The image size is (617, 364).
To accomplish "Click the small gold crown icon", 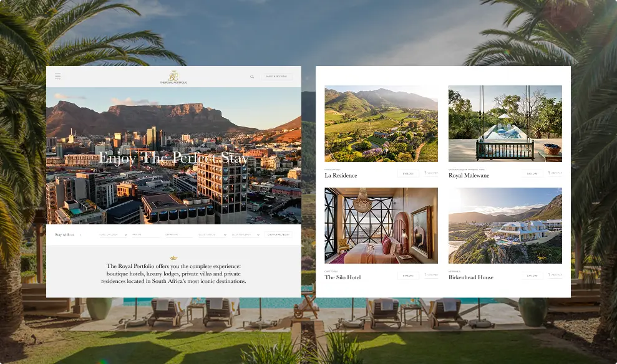I will [173, 258].
